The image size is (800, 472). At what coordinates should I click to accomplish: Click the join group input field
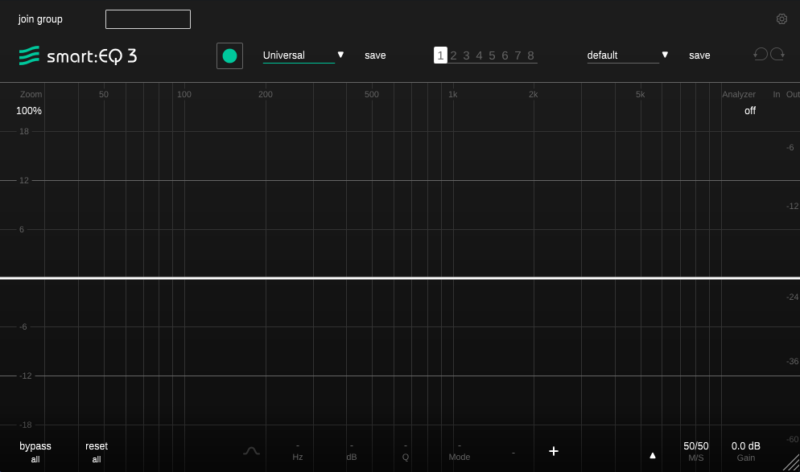[x=148, y=19]
